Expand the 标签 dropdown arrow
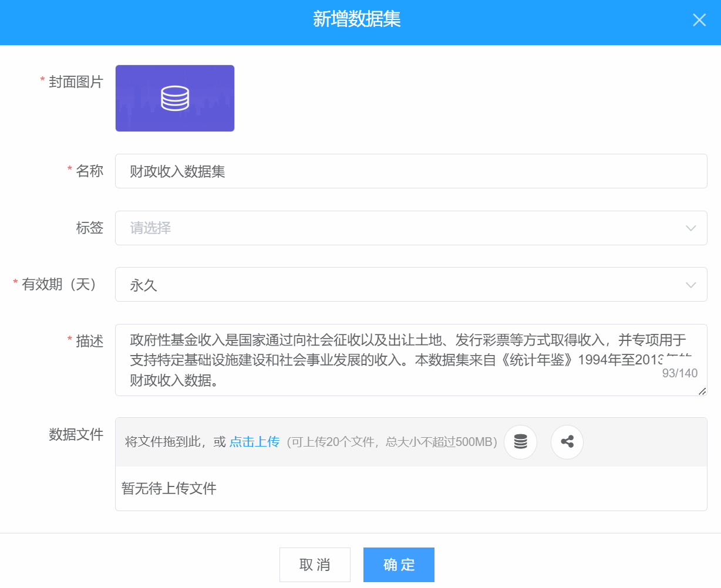 [691, 228]
